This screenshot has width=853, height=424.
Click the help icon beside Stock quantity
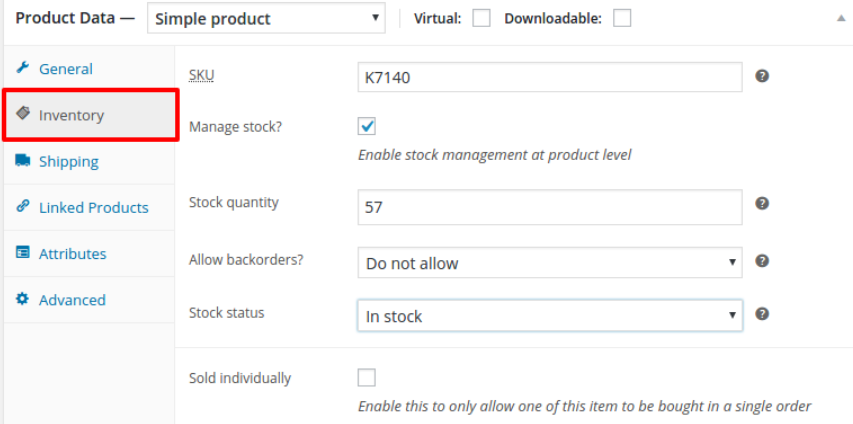pos(762,203)
